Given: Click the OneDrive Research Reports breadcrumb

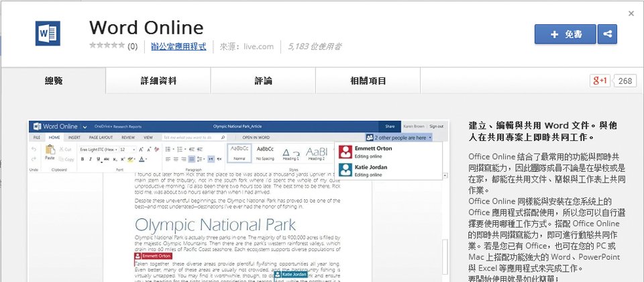Looking at the screenshot, I should pos(118,127).
